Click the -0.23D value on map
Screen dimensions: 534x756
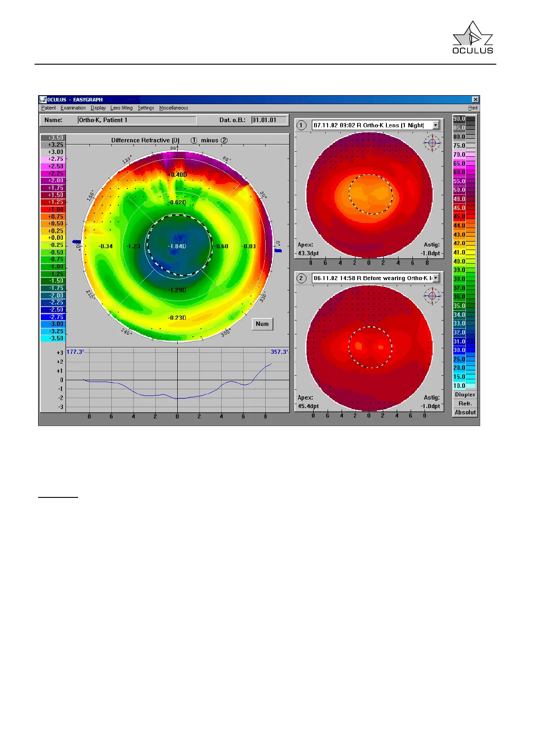177,318
